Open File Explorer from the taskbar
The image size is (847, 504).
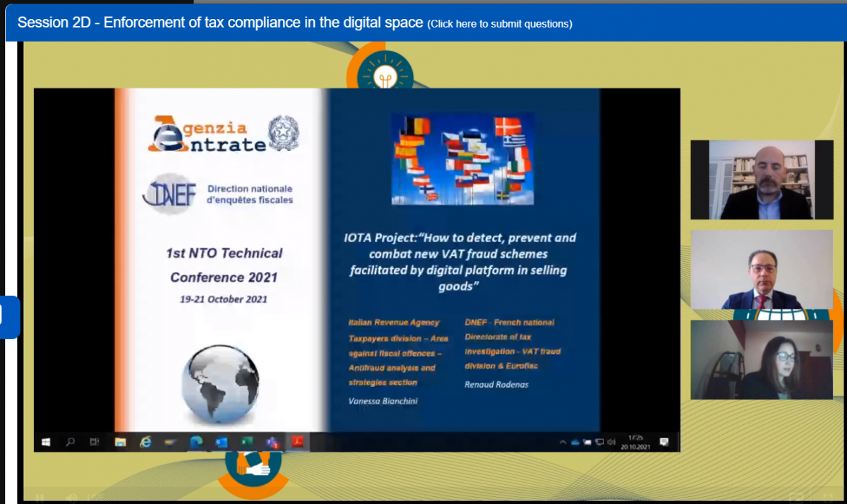[x=120, y=442]
